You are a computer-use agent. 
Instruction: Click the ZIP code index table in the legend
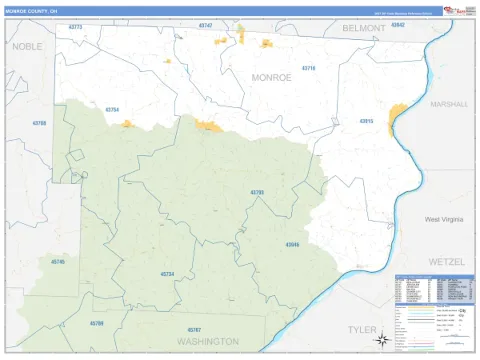435,289
